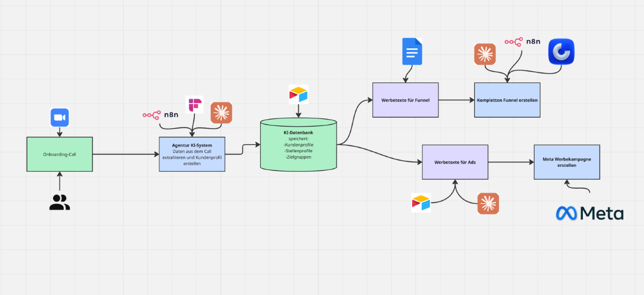
Task: Select the Zoom camera icon above Onboarding-Call
Action: tap(60, 117)
